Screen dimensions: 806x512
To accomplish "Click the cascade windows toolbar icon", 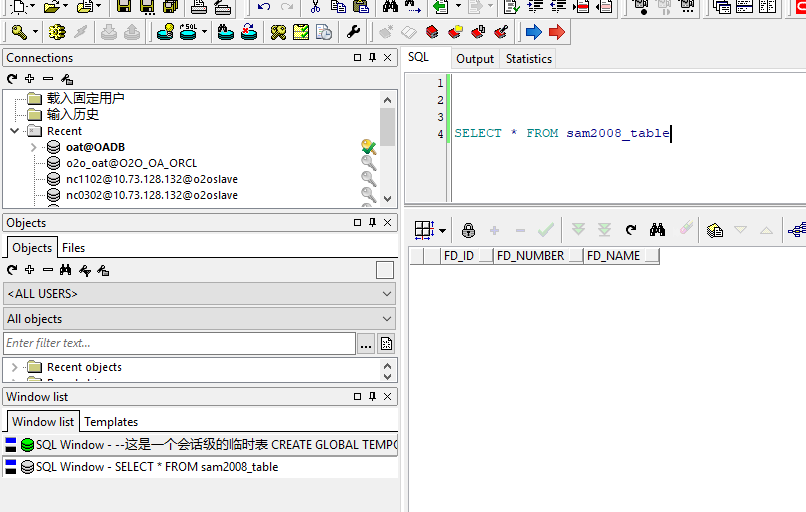I will click(x=722, y=7).
